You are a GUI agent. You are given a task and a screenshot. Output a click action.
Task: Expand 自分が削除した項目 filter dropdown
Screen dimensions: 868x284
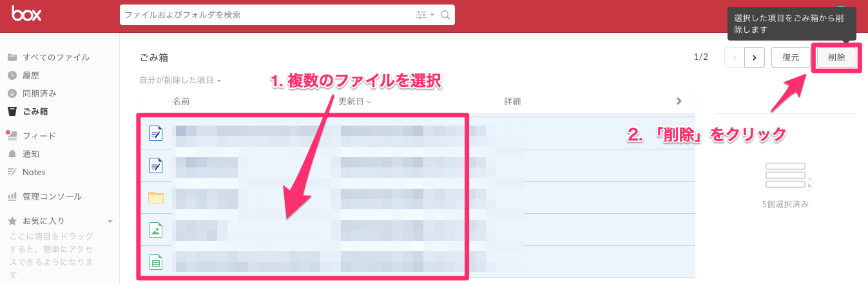tap(180, 80)
